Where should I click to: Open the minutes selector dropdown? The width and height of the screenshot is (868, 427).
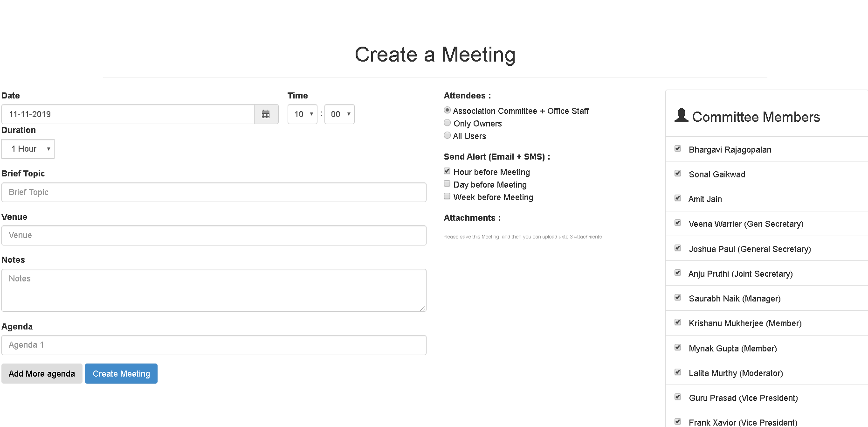(x=339, y=114)
